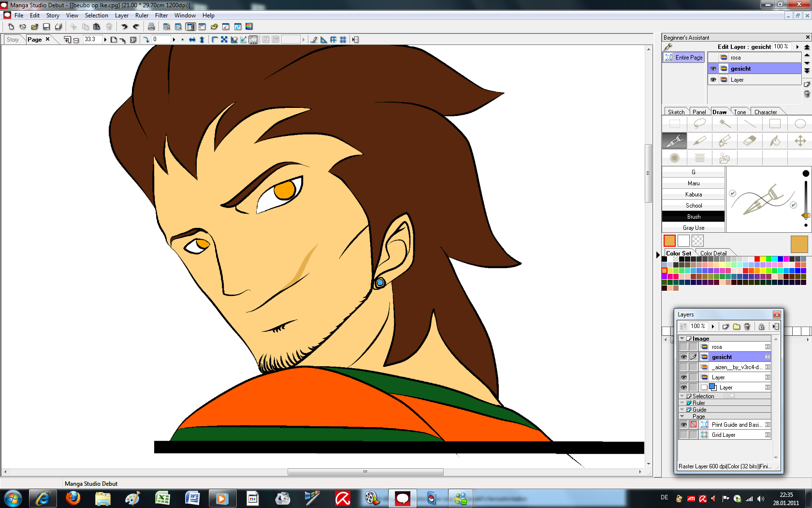Click the Lock Layer icon in Layers panel
The height and width of the screenshot is (508, 812).
point(762,327)
